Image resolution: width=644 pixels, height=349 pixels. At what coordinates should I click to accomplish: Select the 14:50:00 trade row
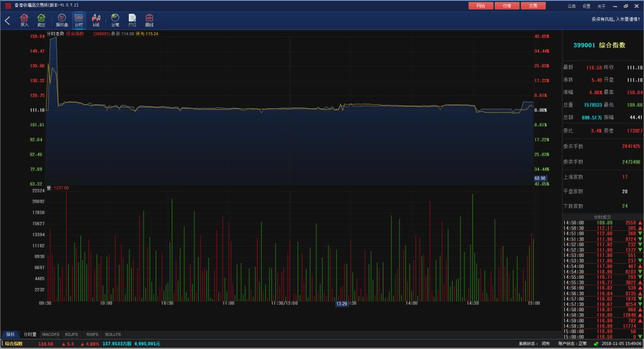tap(602, 223)
